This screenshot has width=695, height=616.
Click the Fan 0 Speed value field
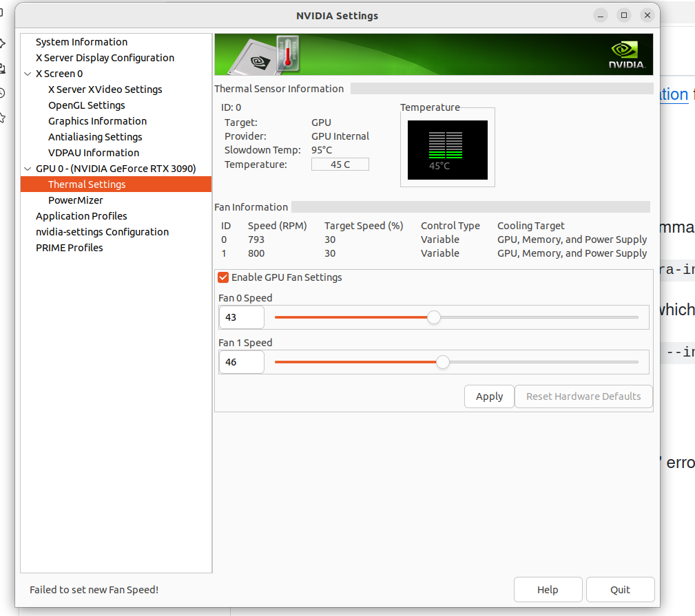pos(242,317)
